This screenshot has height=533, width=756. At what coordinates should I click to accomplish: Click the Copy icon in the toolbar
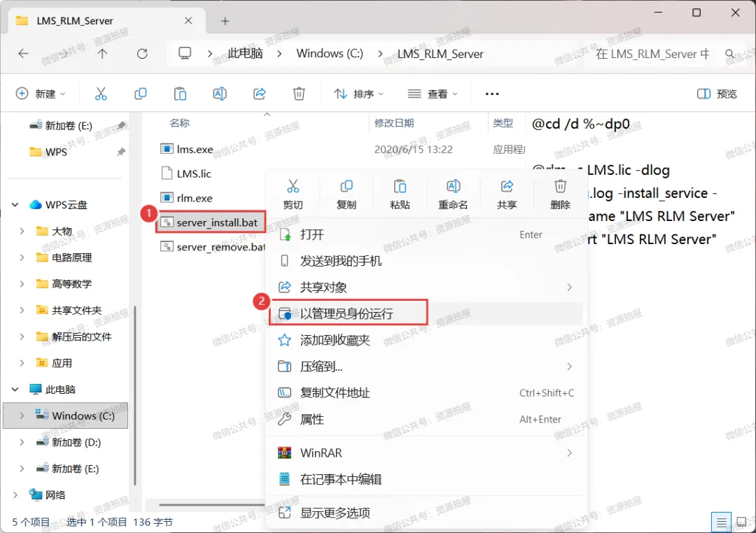click(140, 94)
